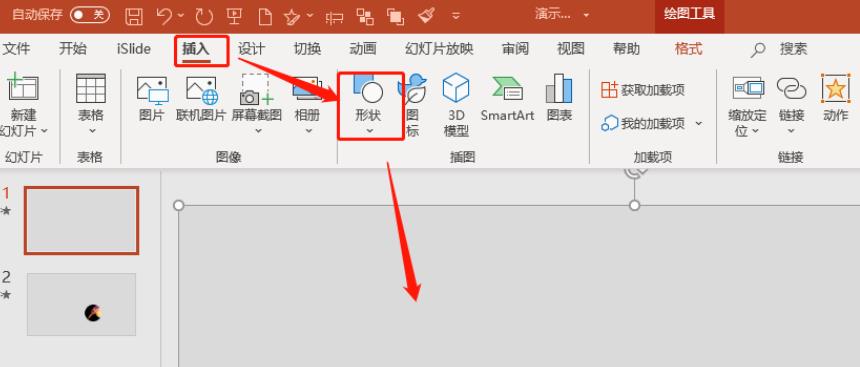Open the File (文件) tab
Image resolution: width=860 pixels, height=367 pixels.
16,49
